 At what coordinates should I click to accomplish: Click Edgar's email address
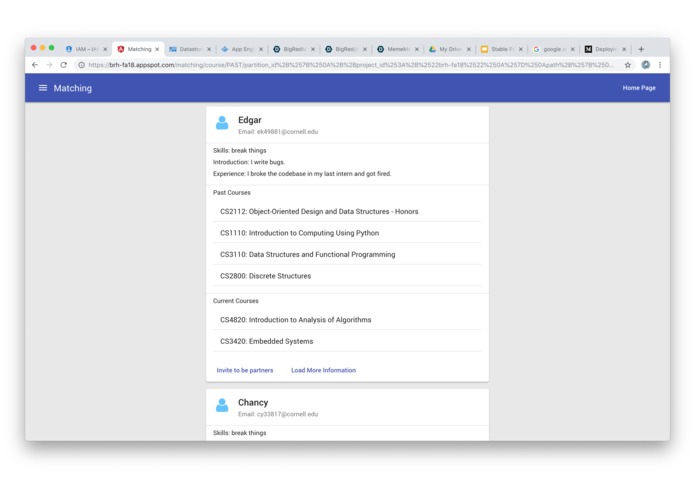tap(287, 132)
